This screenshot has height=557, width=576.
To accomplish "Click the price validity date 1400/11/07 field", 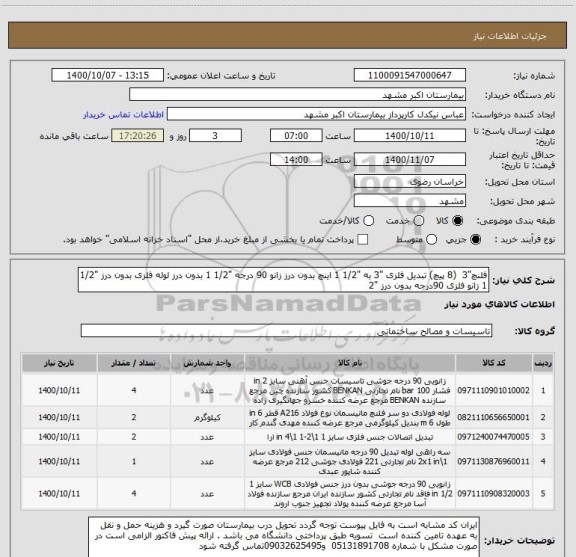I will point(410,159).
